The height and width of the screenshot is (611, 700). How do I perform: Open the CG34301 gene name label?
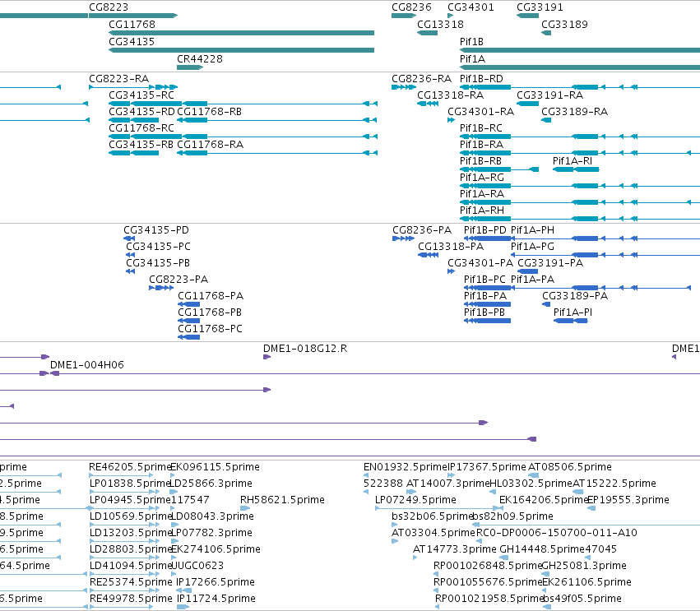[471, 7]
